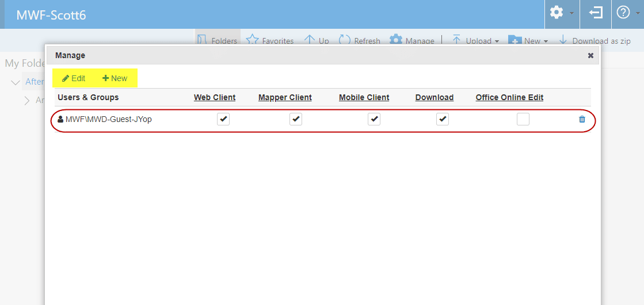Click Download as zip arrow icon
This screenshot has height=305, width=644.
pyautogui.click(x=563, y=40)
